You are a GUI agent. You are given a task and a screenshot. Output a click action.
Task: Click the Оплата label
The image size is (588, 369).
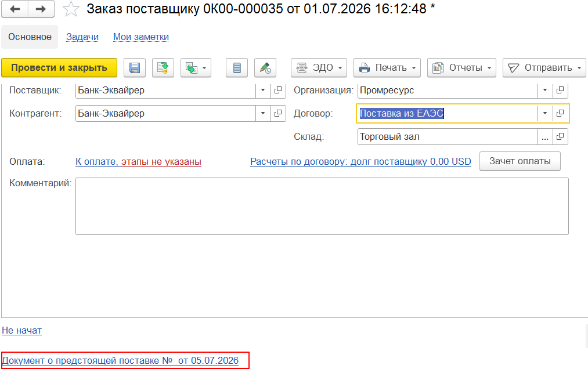click(x=27, y=162)
